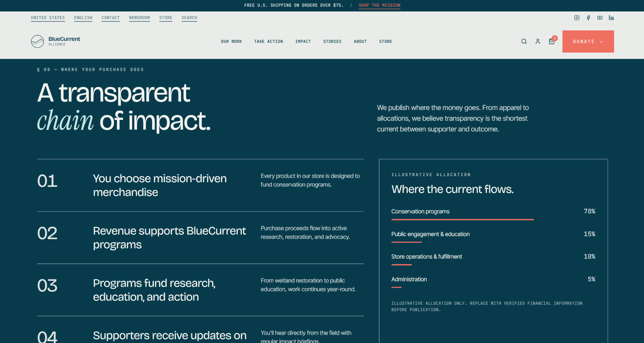The height and width of the screenshot is (343, 644).
Task: Open the United States region link
Action: [x=48, y=18]
